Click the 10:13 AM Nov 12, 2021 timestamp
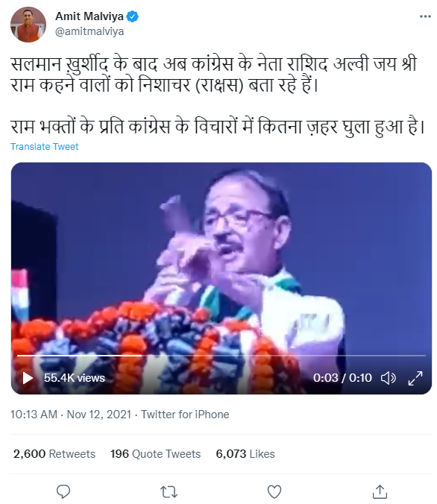This screenshot has width=437, height=504. pos(71,415)
